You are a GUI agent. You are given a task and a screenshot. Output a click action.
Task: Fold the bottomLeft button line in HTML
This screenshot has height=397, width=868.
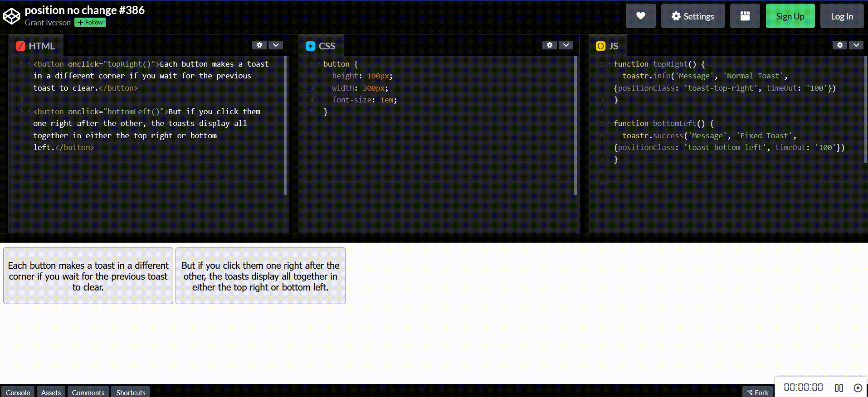click(x=29, y=111)
